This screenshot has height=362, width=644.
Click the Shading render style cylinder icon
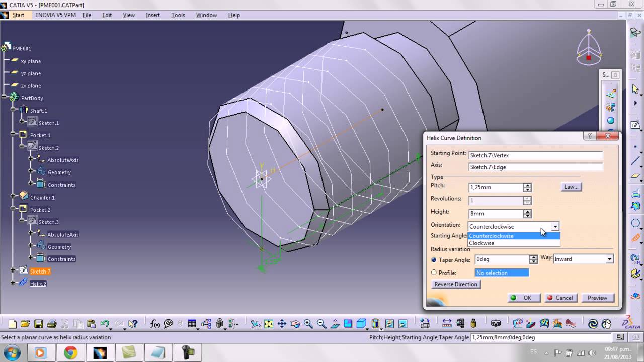(x=375, y=324)
